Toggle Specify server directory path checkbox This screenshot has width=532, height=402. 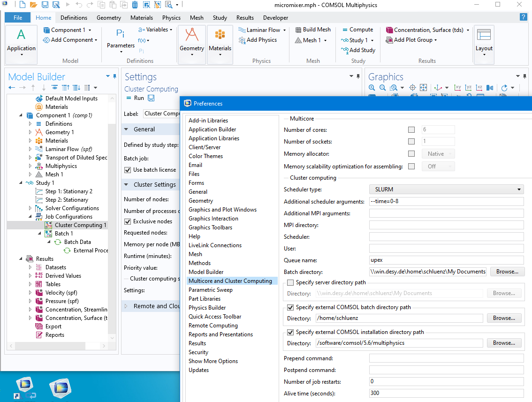tap(290, 282)
